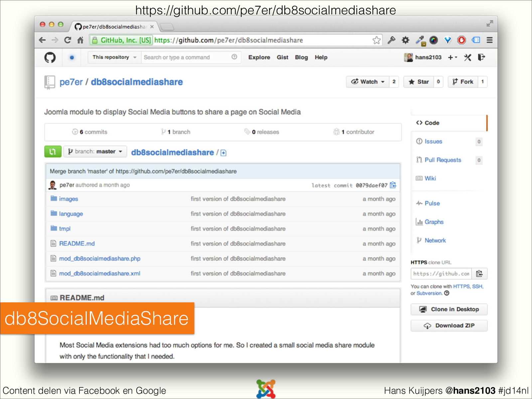Click the browser address bar URL

(229, 40)
